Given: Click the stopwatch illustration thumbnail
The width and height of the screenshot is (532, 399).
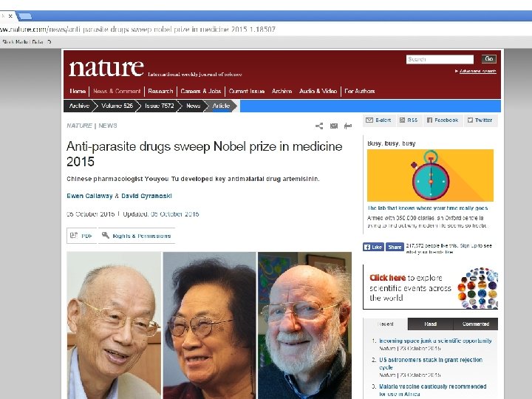Looking at the screenshot, I should [x=430, y=175].
